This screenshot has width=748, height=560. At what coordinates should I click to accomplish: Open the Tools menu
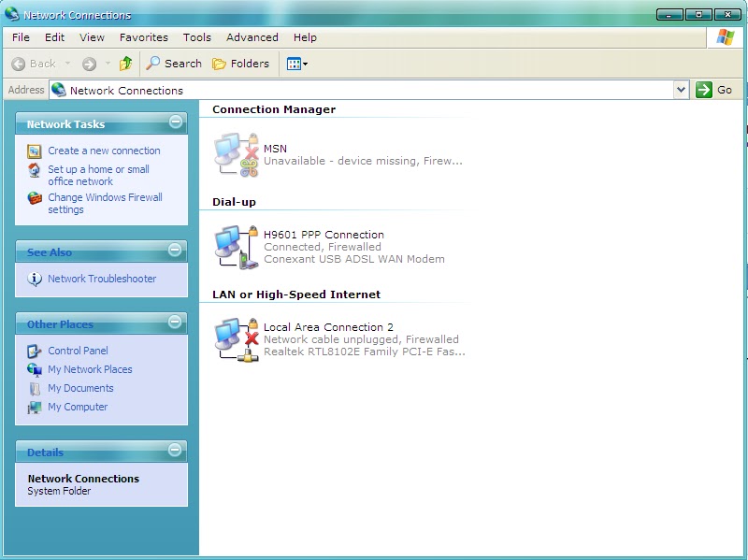tap(197, 37)
